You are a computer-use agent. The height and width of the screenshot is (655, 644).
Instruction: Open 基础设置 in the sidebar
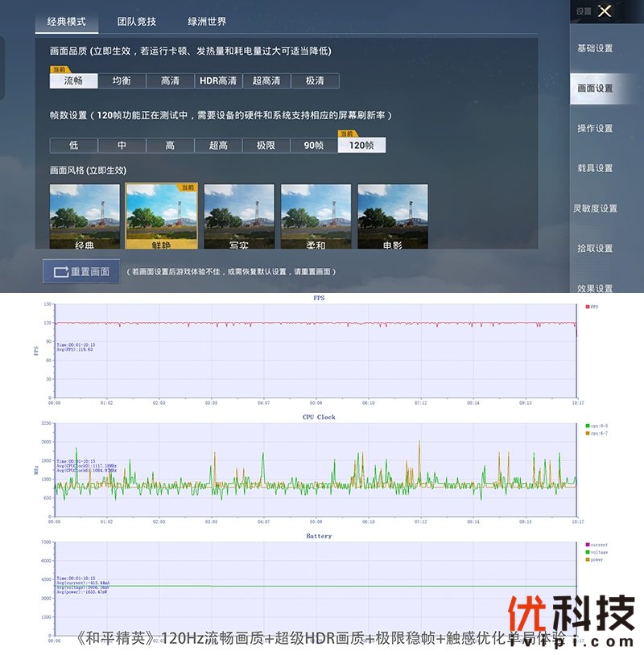tap(595, 48)
